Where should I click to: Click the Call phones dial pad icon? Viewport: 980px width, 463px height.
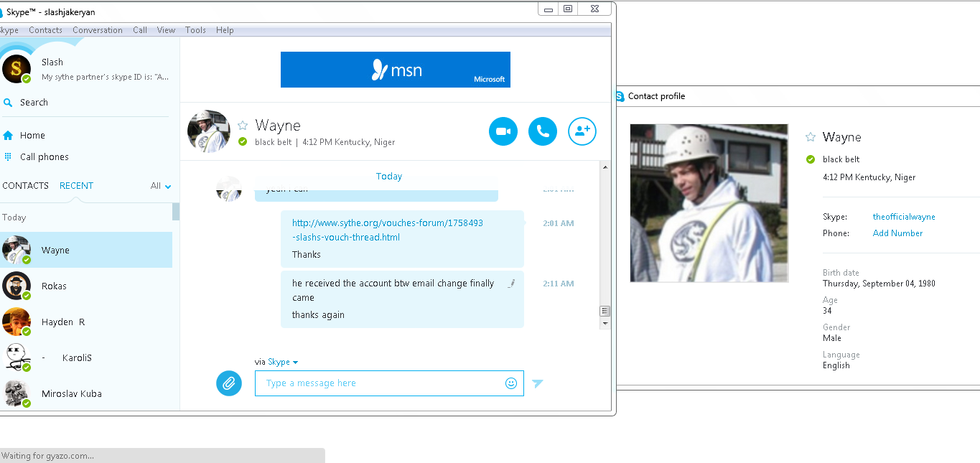[x=8, y=156]
